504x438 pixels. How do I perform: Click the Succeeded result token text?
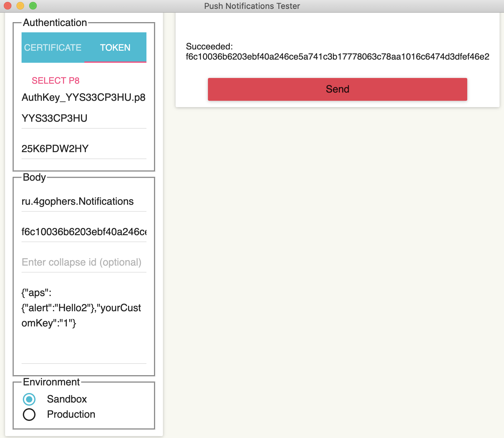pyautogui.click(x=337, y=57)
